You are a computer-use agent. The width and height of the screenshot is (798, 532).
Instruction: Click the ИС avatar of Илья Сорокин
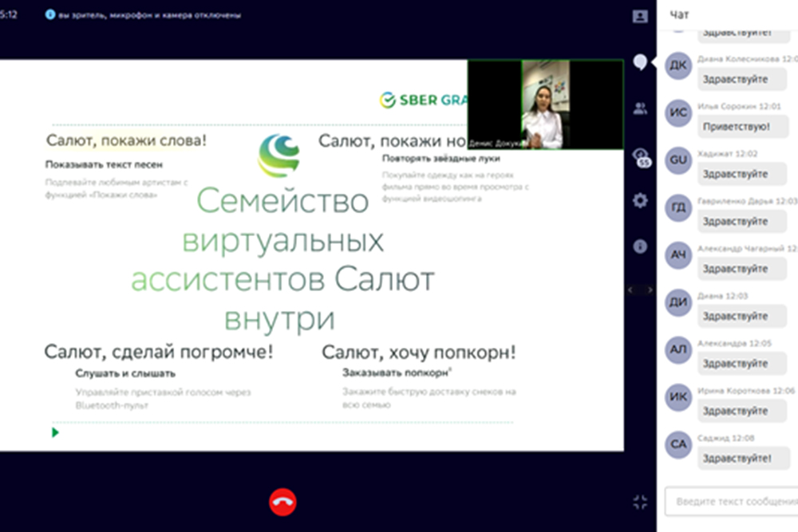pos(678,113)
